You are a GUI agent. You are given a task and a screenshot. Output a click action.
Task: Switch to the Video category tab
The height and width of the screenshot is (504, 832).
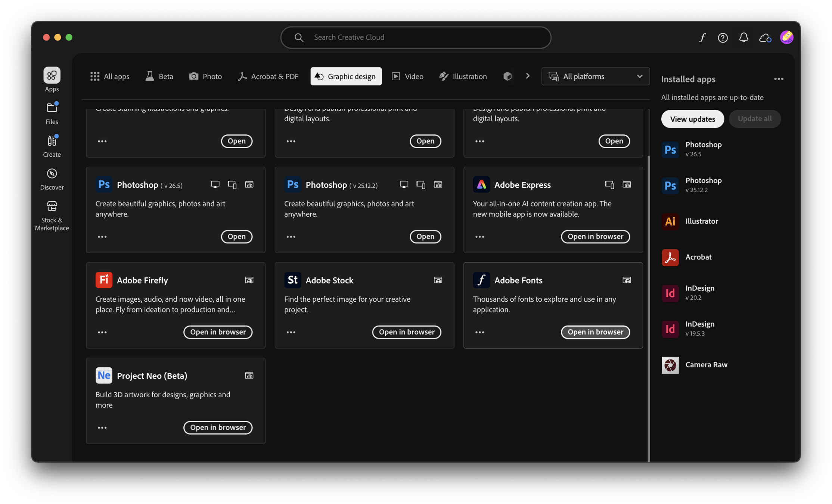tap(407, 76)
